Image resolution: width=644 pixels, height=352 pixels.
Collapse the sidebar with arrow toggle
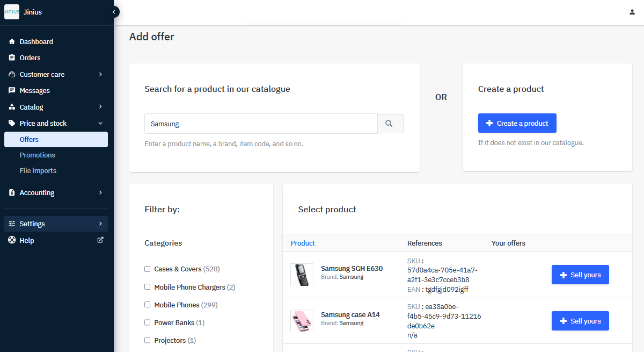114,12
